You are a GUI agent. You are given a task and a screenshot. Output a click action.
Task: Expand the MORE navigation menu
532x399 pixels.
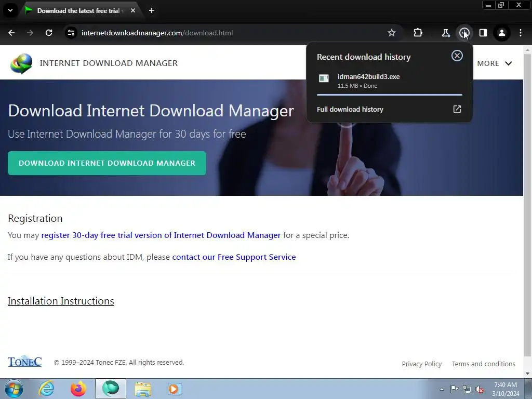(495, 63)
